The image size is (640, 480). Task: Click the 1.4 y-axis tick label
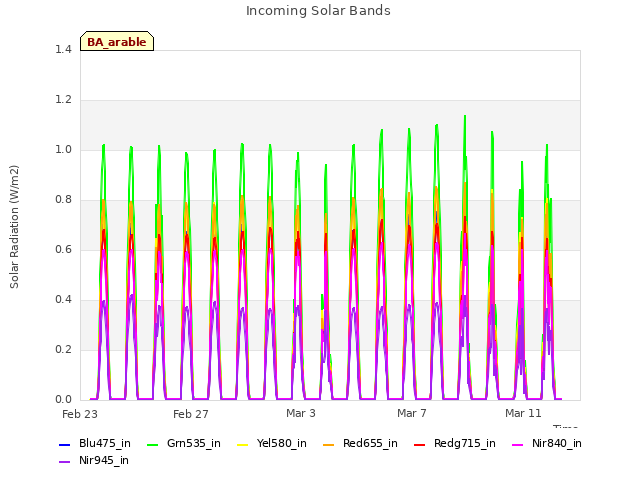click(x=63, y=49)
